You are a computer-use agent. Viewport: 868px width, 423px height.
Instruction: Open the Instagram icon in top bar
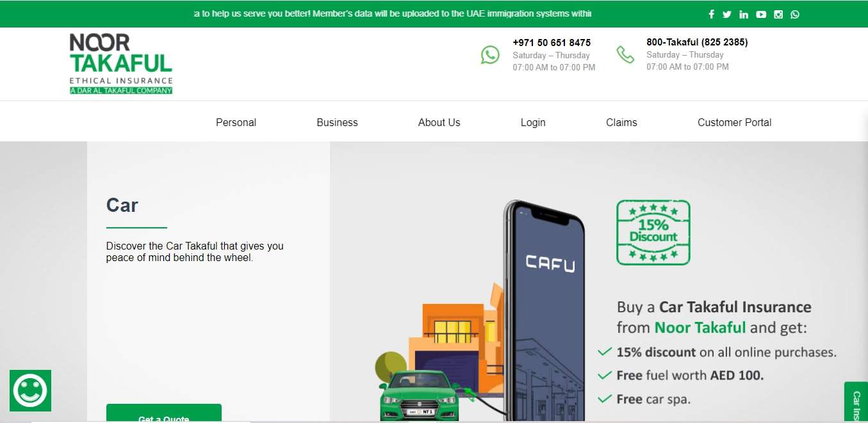[x=778, y=14]
